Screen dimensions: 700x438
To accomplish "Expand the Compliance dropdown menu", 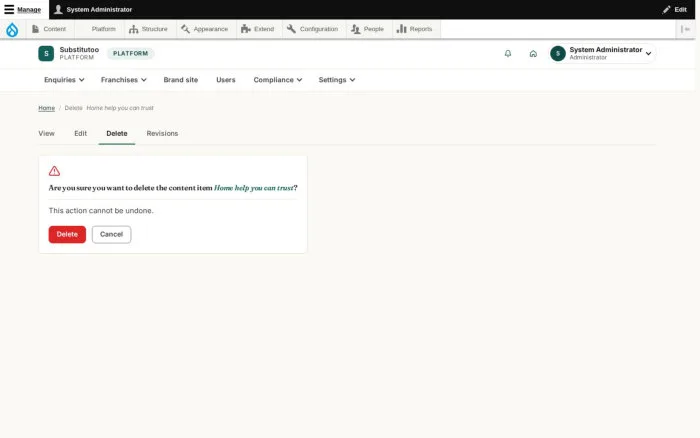I will coord(278,80).
